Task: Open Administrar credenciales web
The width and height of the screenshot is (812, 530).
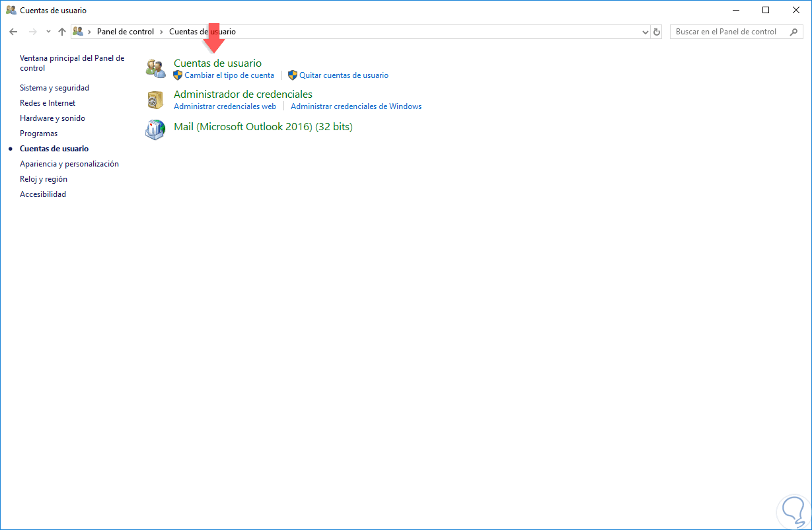Action: 225,106
